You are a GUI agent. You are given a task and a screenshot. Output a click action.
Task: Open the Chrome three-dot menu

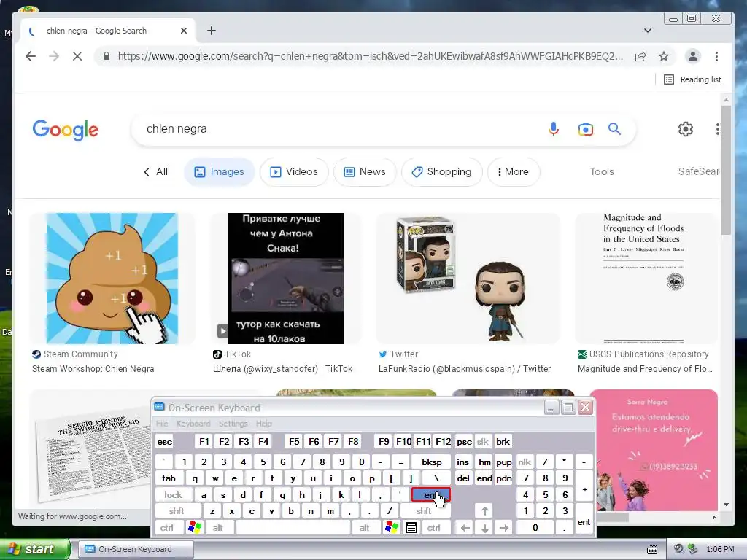pyautogui.click(x=716, y=56)
